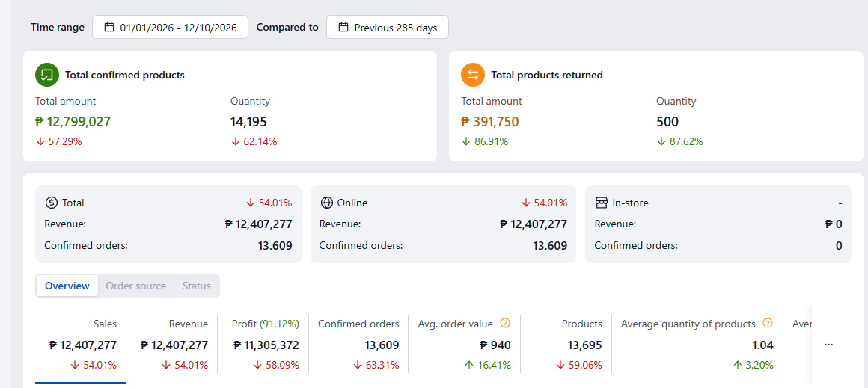Select the Profit (91.12%) metric column
Image resolution: width=868 pixels, height=388 pixels.
[263, 345]
